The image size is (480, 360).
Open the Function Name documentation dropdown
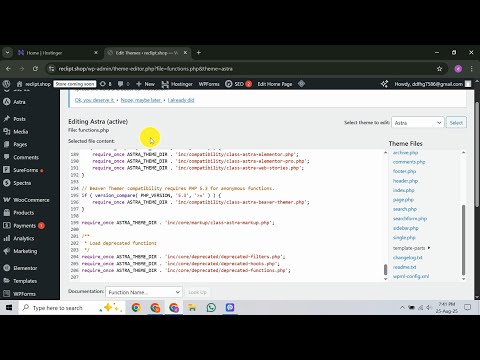tap(144, 292)
